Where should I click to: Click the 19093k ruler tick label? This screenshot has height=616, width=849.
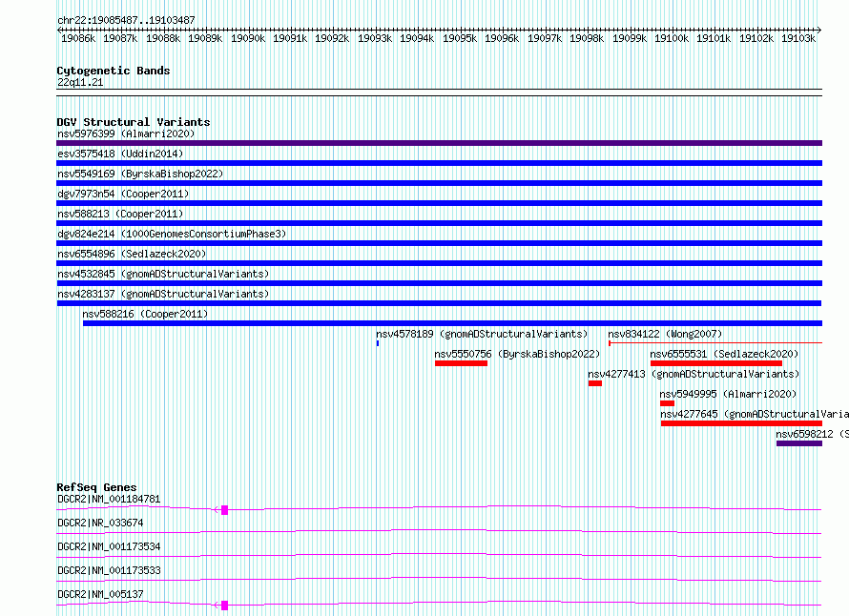click(375, 38)
